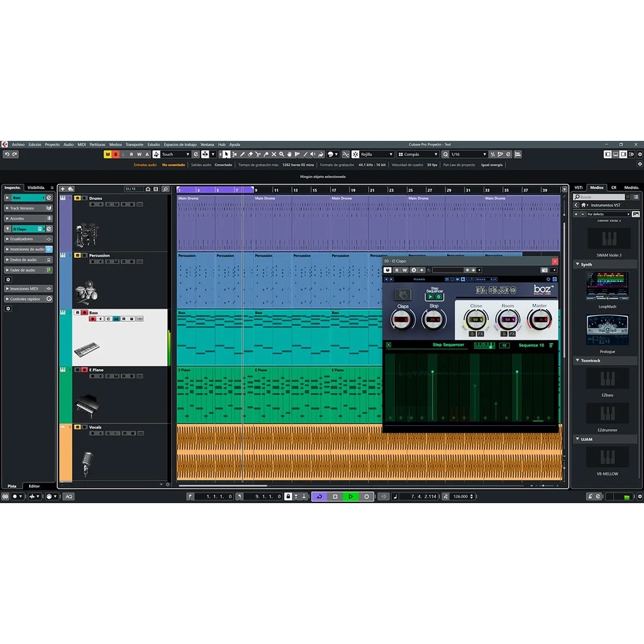This screenshot has height=644, width=644.
Task: Click the Add Track plus icon
Action: pos(62,189)
